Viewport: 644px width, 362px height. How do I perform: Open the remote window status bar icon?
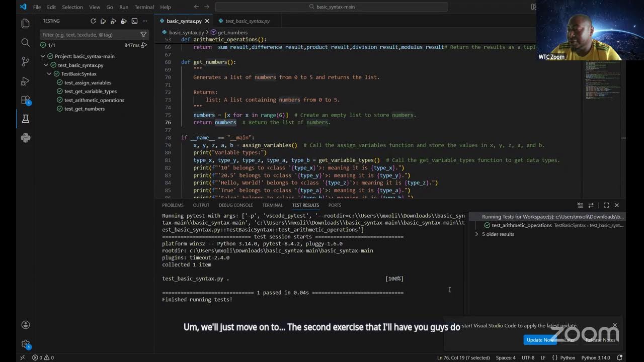pos(22,357)
